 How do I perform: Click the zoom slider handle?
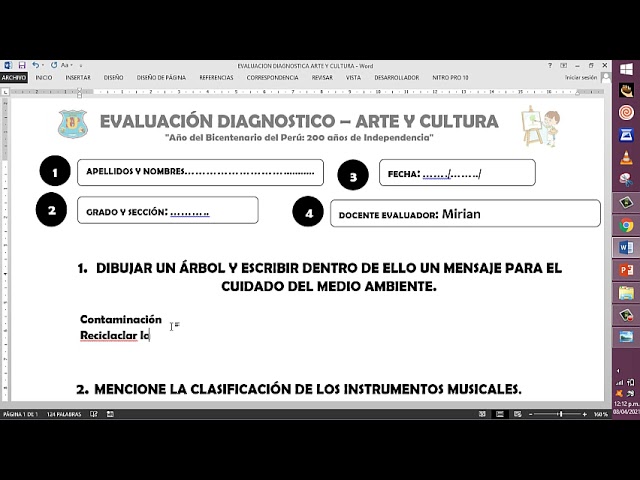point(561,414)
